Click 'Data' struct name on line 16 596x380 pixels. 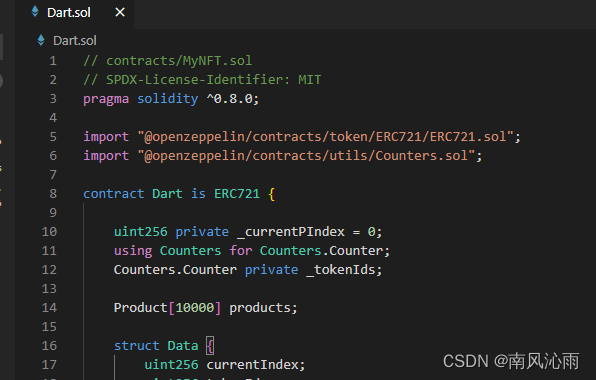183,346
